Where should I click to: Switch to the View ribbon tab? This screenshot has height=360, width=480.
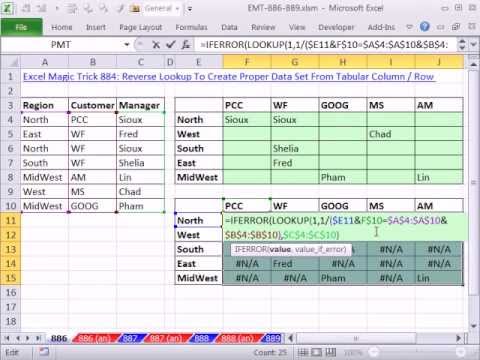coord(297,27)
